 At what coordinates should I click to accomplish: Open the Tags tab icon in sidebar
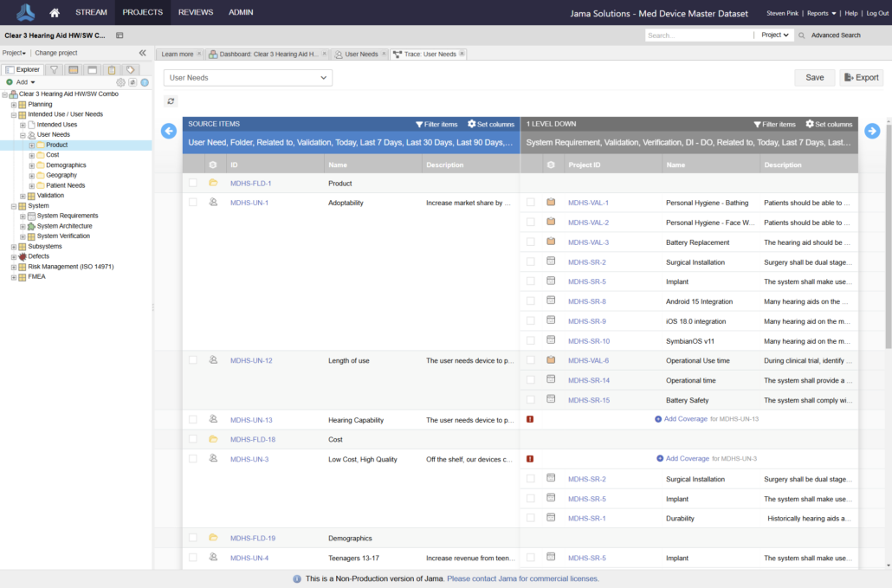[x=130, y=69]
